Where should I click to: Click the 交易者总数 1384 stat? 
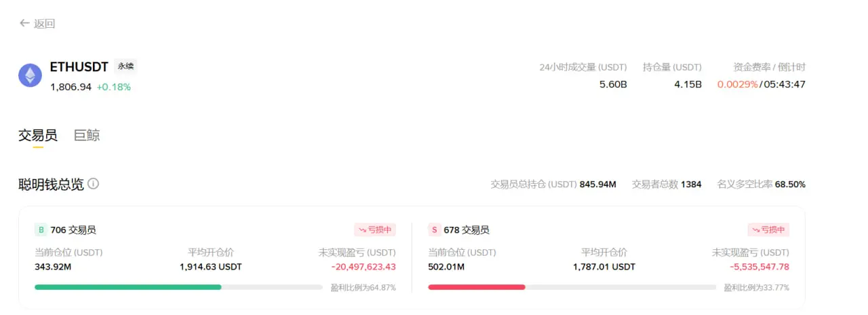pyautogui.click(x=667, y=184)
